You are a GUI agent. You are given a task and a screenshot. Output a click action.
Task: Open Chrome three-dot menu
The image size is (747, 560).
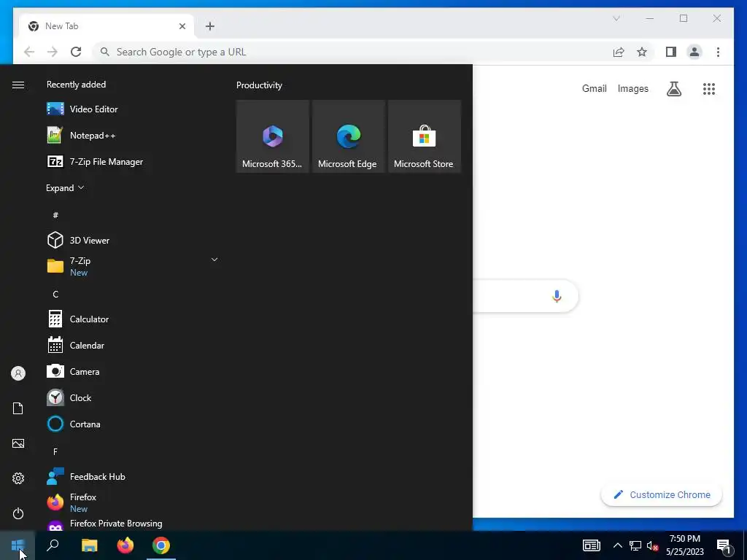coord(718,52)
